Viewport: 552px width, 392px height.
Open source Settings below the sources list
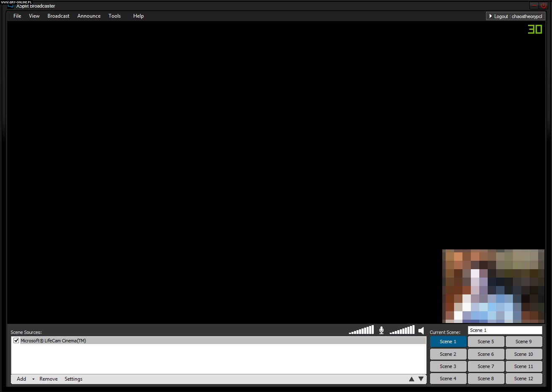pyautogui.click(x=74, y=379)
